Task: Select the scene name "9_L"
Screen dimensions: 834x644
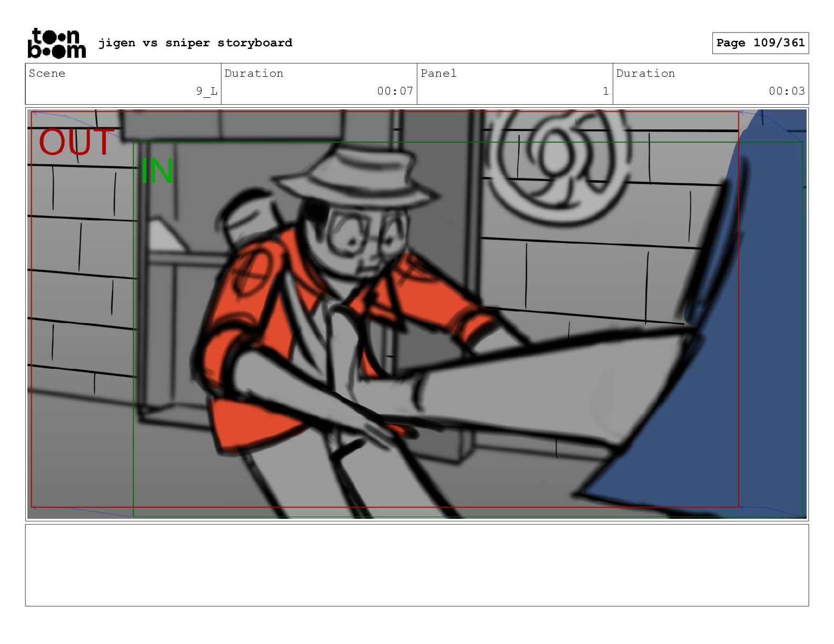Action: (x=206, y=91)
